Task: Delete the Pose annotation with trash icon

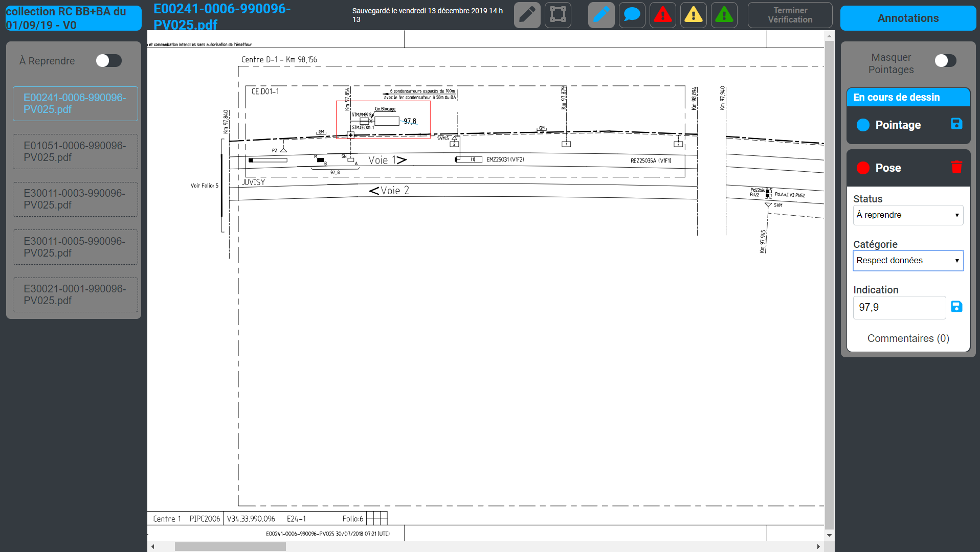Action: point(957,167)
